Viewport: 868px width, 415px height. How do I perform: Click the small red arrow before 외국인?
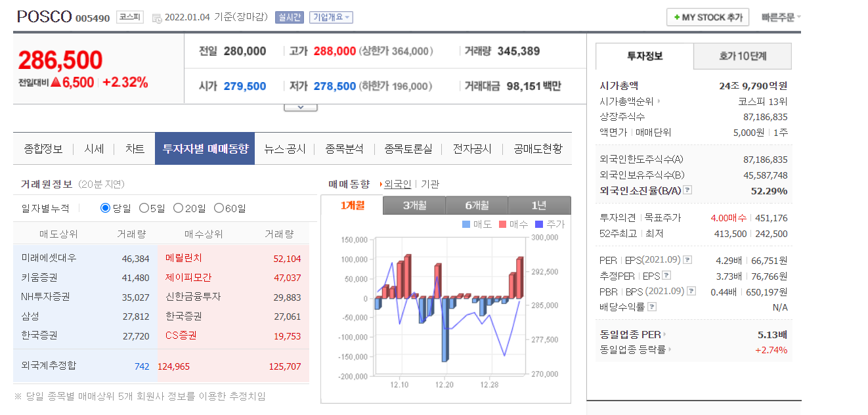pos(381,185)
